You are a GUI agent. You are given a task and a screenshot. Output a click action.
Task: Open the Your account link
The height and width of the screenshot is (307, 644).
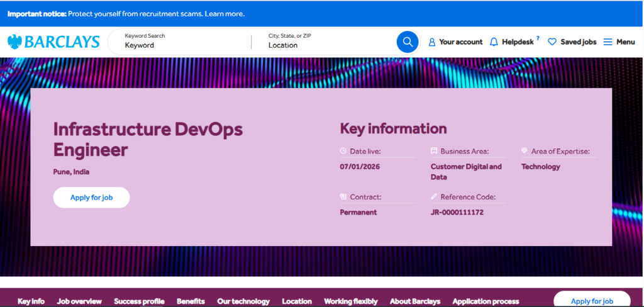point(461,42)
